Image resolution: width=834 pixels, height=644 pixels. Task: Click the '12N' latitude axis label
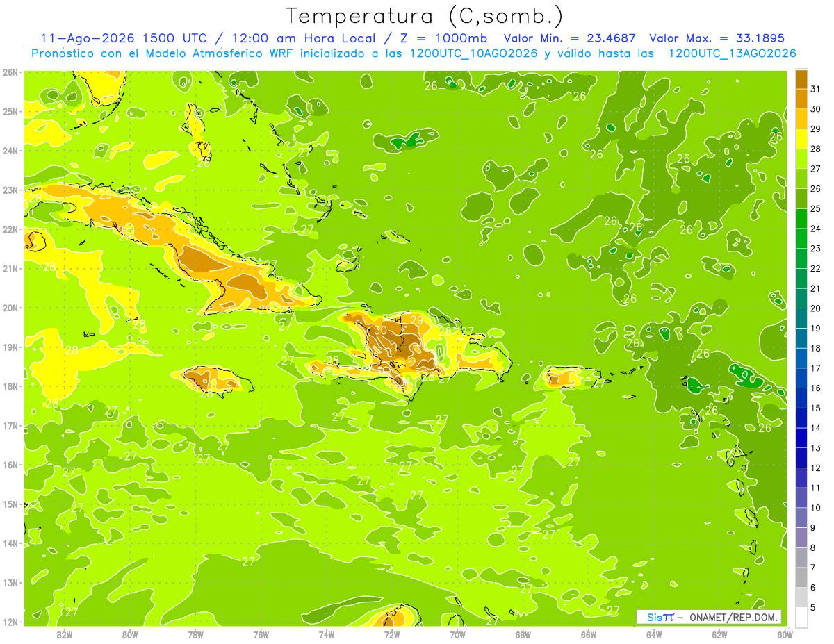pyautogui.click(x=10, y=622)
